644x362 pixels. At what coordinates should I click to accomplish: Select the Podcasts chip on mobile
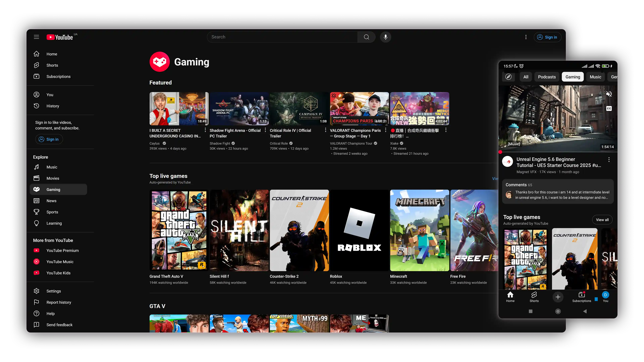[547, 77]
